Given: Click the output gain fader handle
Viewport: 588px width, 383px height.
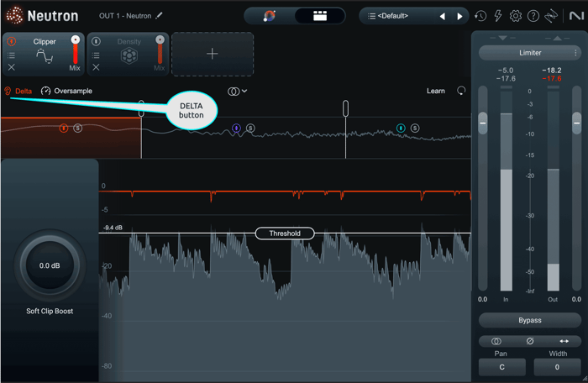Looking at the screenshot, I should 577,123.
